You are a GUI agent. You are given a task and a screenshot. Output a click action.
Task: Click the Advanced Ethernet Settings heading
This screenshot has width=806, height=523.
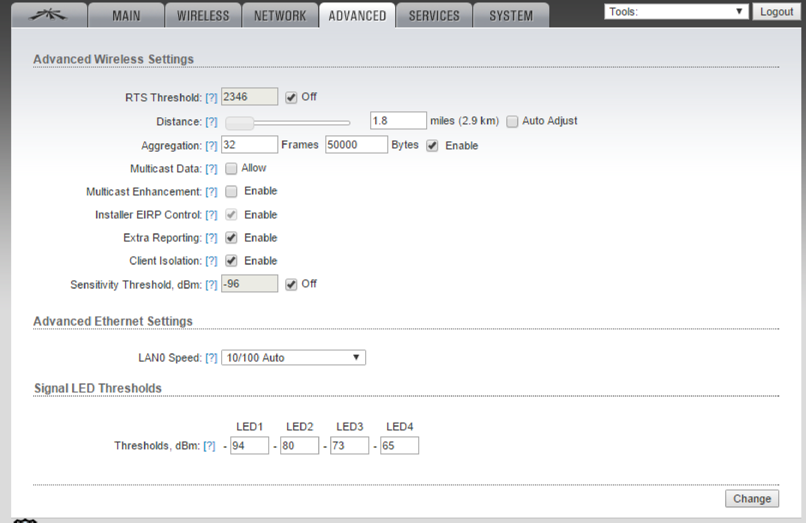[113, 321]
